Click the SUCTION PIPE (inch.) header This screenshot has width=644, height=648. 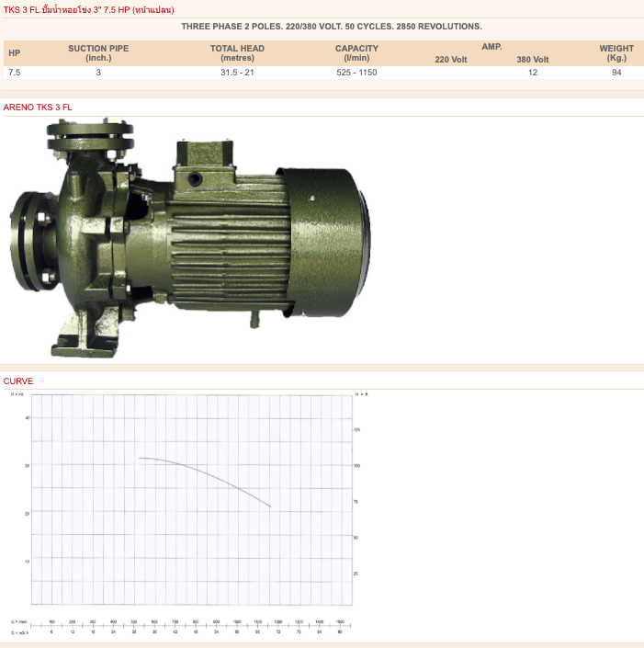pyautogui.click(x=98, y=53)
